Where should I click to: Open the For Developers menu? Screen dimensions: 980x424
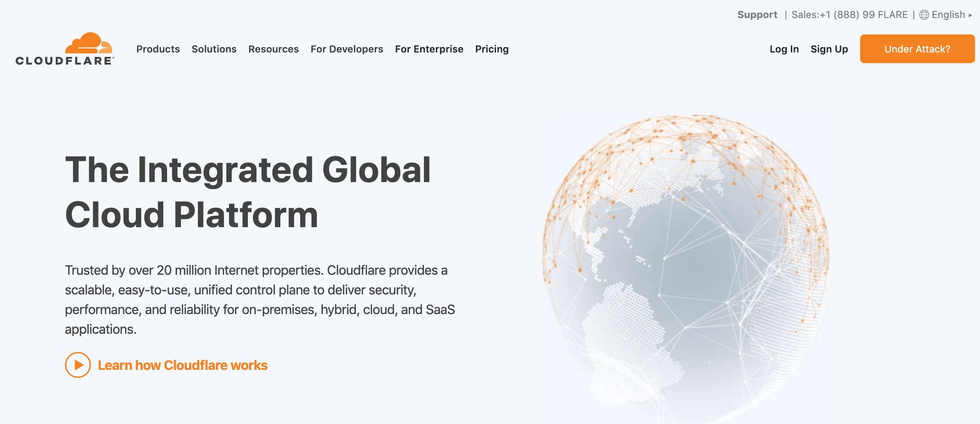(347, 49)
